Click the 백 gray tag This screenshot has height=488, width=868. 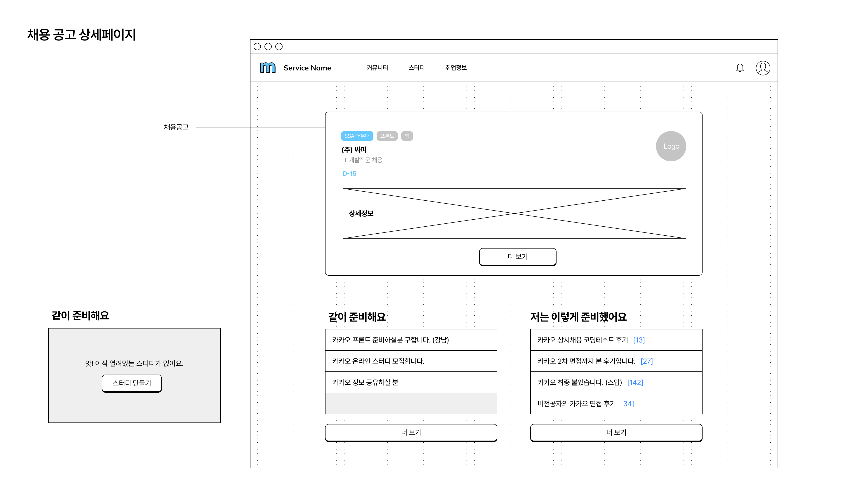click(407, 136)
